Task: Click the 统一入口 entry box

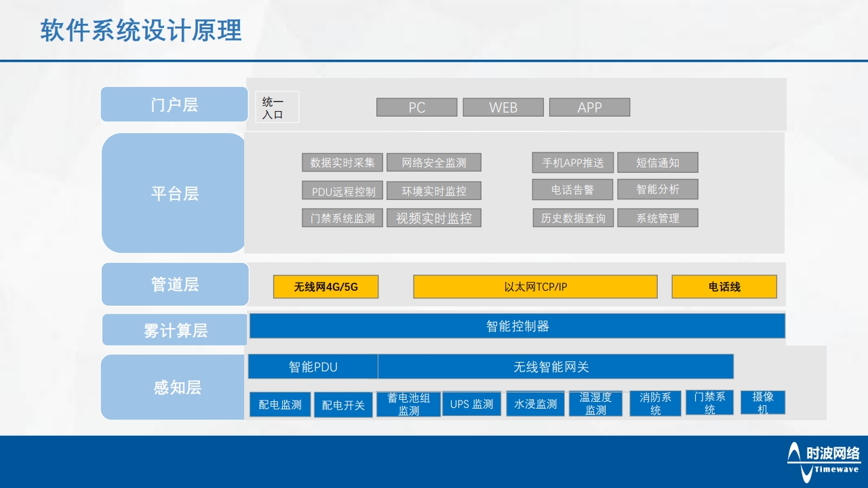Action: tap(277, 106)
